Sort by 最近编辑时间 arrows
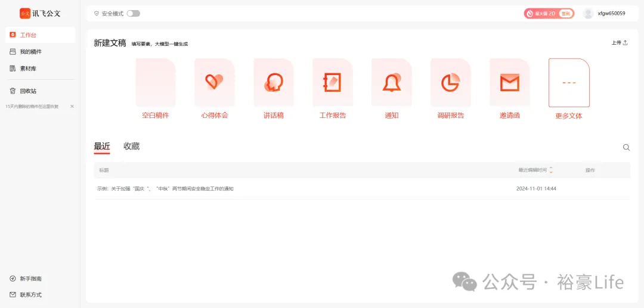This screenshot has width=644, height=308. [x=551, y=170]
